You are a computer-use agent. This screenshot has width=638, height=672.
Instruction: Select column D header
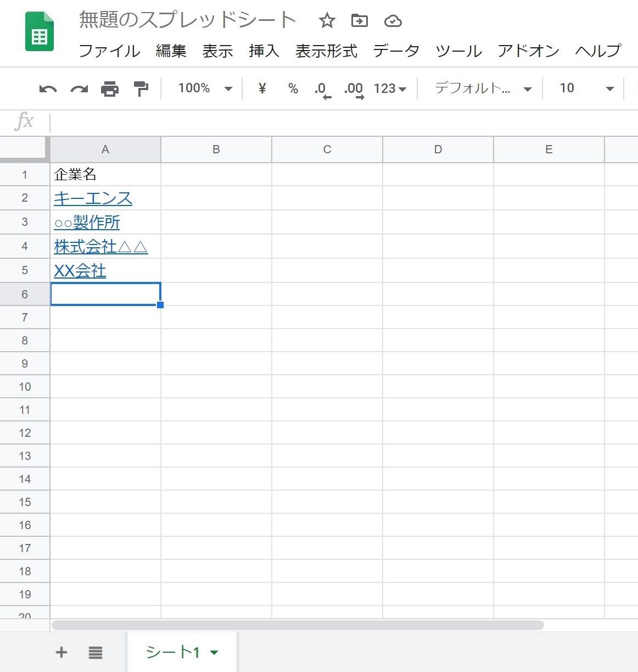438,149
